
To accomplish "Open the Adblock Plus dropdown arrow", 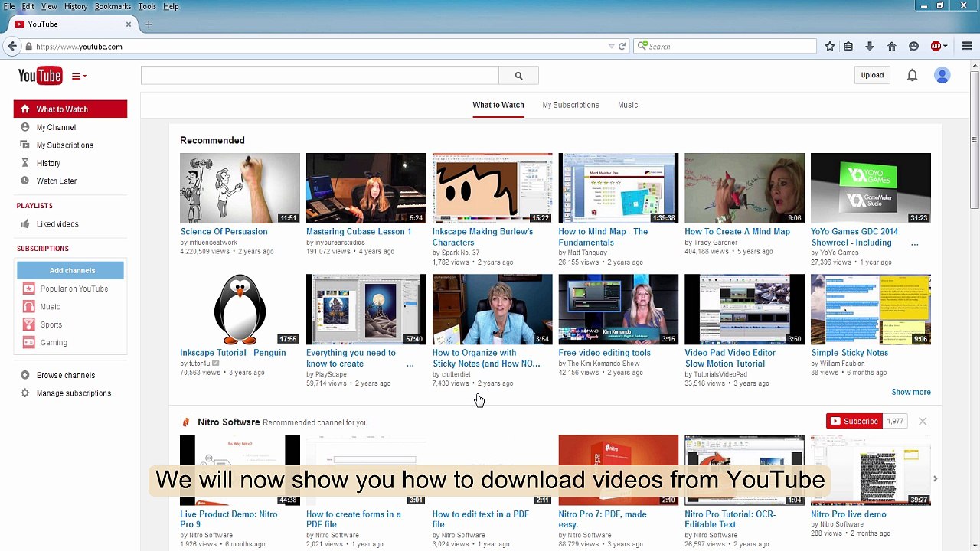I will coord(946,47).
